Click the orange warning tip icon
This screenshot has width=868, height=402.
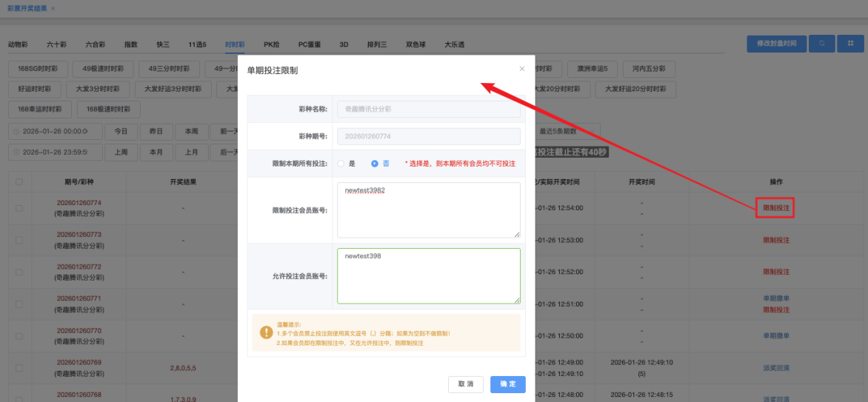tap(265, 333)
